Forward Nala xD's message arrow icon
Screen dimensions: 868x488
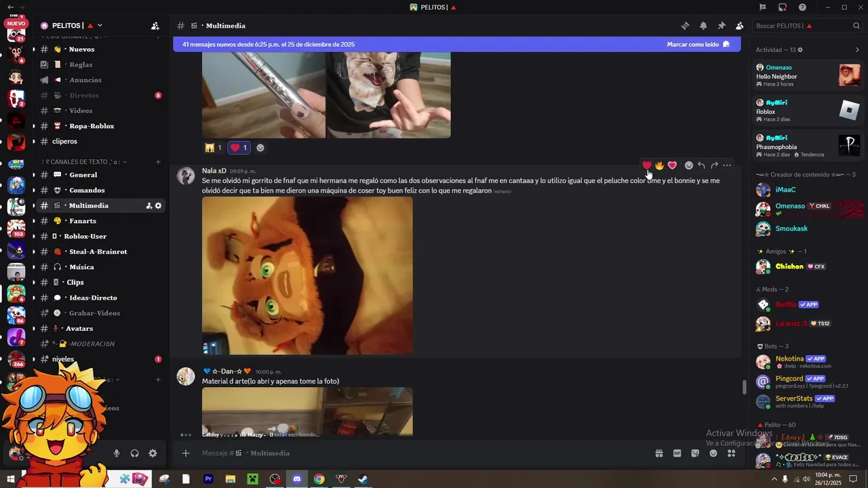pos(714,165)
